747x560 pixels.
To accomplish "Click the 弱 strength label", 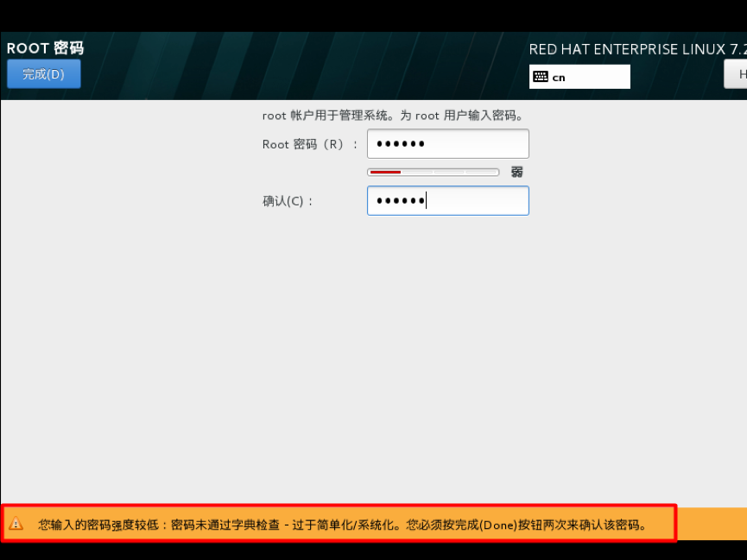I will [x=517, y=172].
